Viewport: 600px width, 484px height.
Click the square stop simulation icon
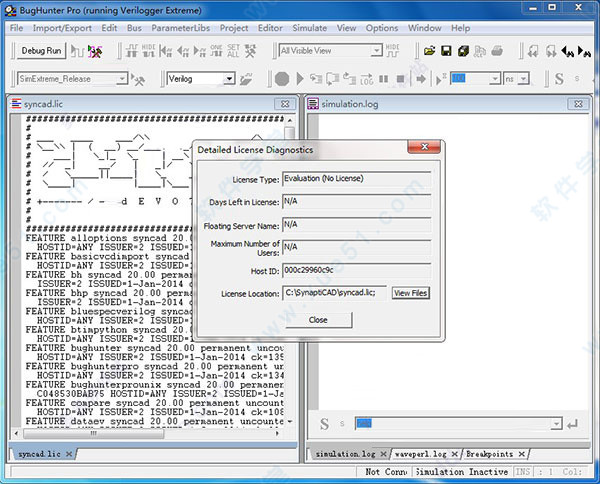[400, 79]
